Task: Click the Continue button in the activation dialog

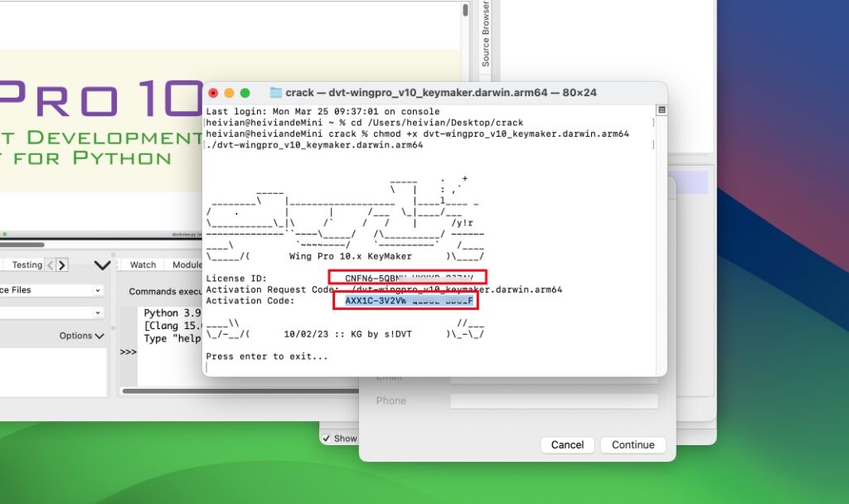Action: click(x=633, y=444)
